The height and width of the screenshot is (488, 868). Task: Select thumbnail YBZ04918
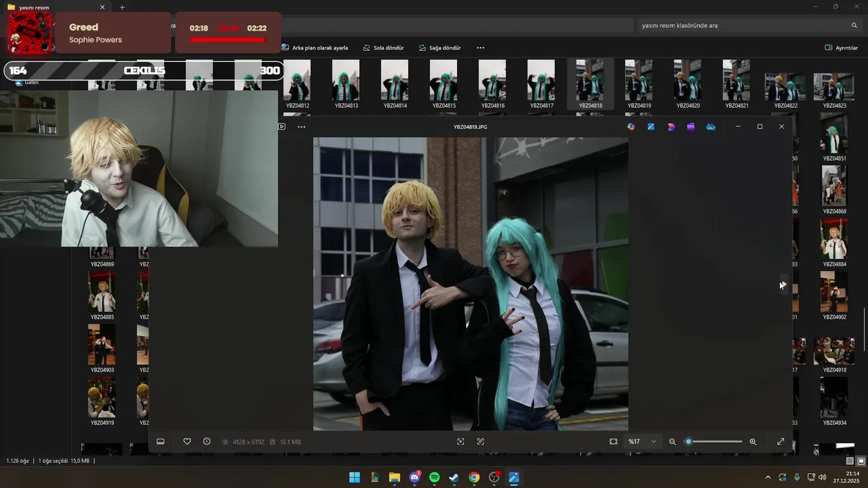(x=834, y=354)
